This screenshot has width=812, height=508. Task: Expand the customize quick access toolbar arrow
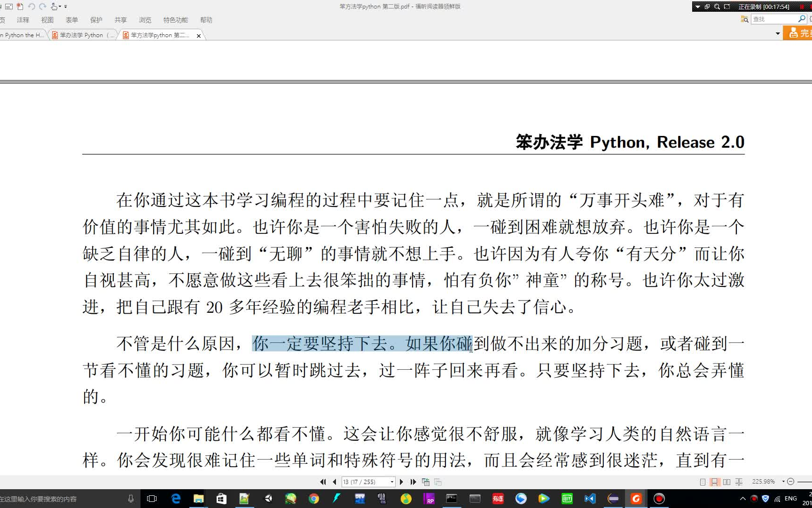(66, 7)
